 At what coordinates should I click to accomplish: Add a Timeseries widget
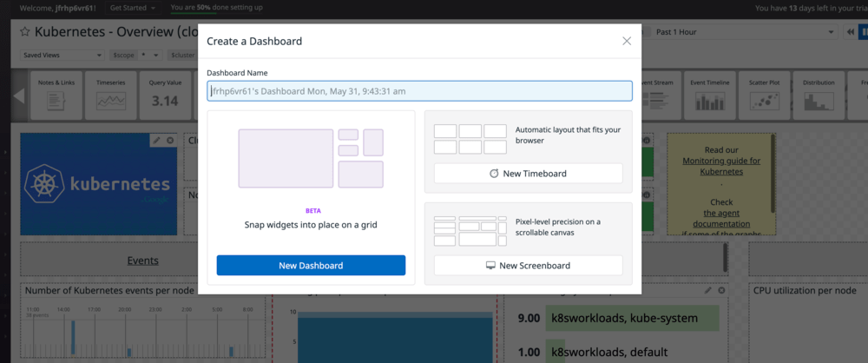click(111, 96)
